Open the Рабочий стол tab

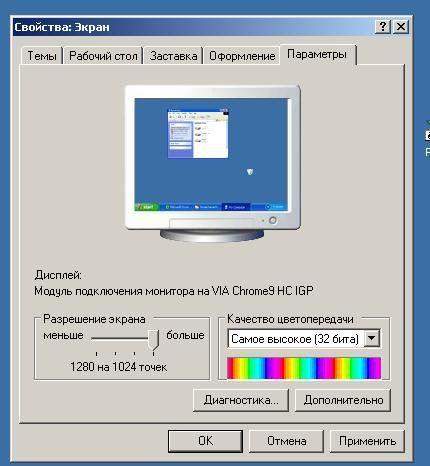click(x=103, y=56)
